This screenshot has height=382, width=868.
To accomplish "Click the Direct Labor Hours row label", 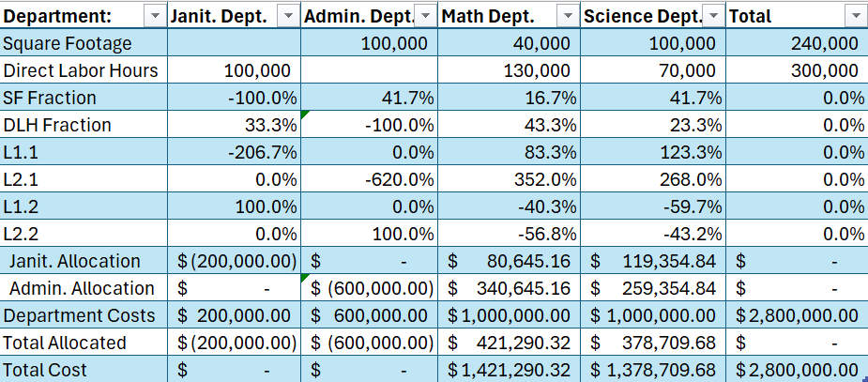I will [x=84, y=70].
